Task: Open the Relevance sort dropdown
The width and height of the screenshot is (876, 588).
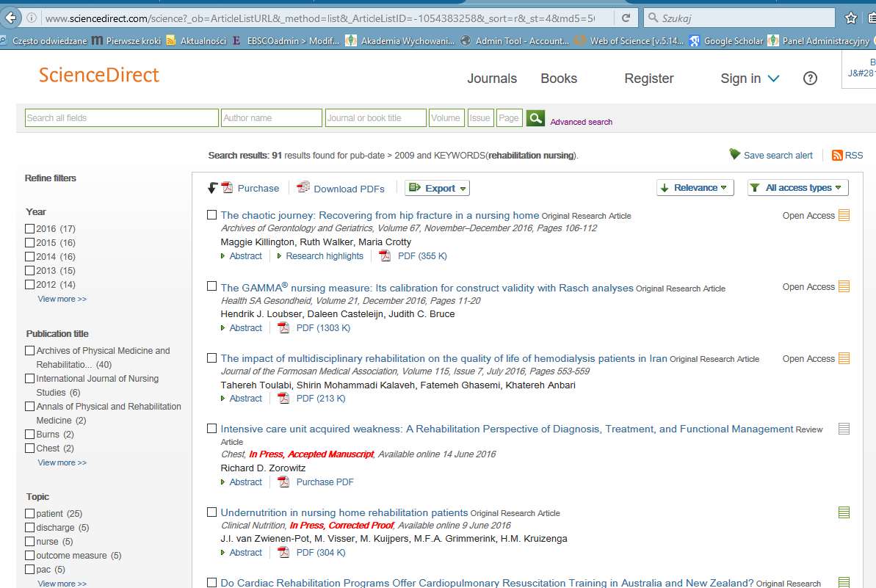Action: coord(695,188)
